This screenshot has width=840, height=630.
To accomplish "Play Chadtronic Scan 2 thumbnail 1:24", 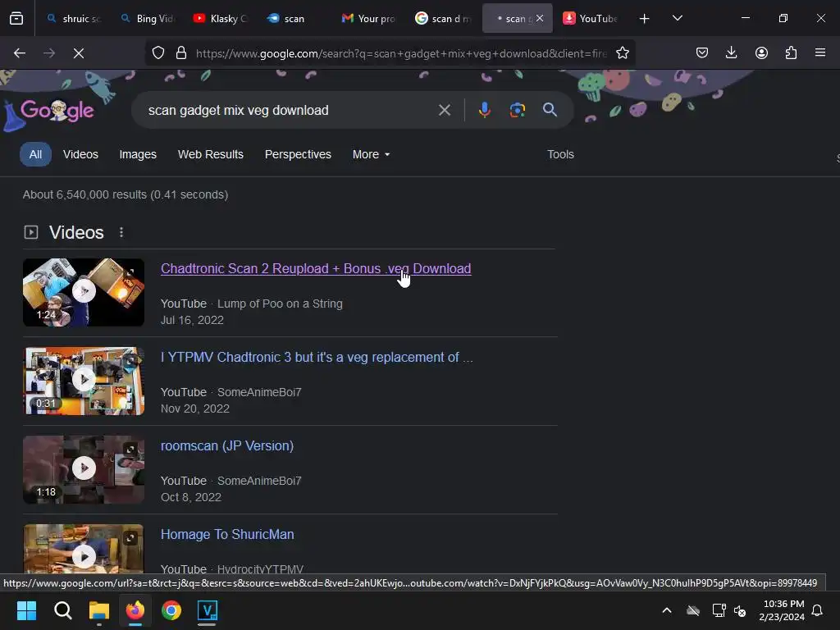I will [84, 292].
